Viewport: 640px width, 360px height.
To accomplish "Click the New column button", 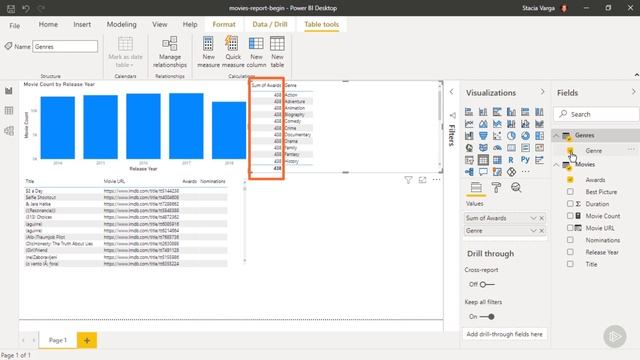I will coord(256,51).
